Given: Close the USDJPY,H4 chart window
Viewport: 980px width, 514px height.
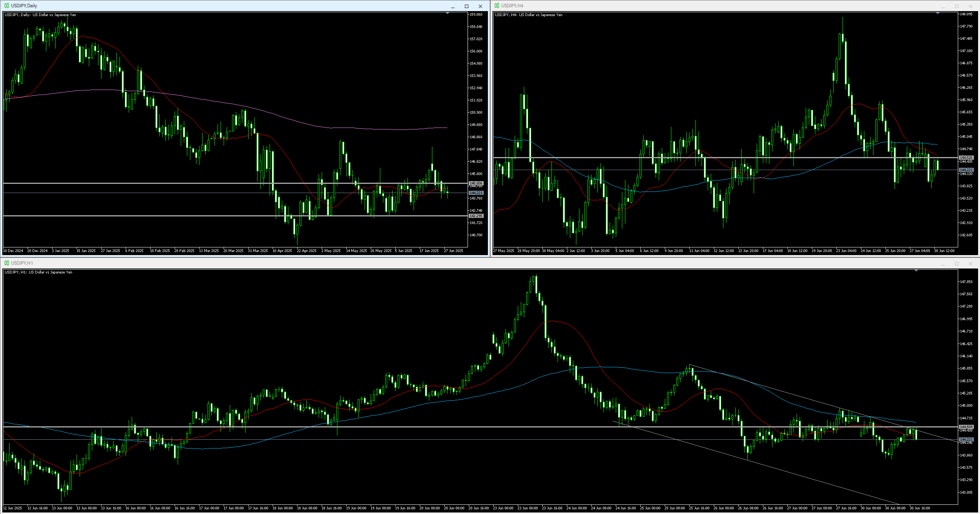Looking at the screenshot, I should click(970, 6).
